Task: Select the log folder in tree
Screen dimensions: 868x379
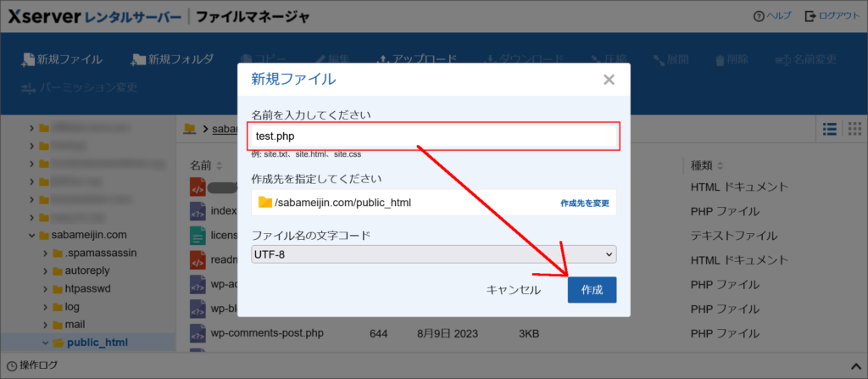Action: (x=72, y=306)
